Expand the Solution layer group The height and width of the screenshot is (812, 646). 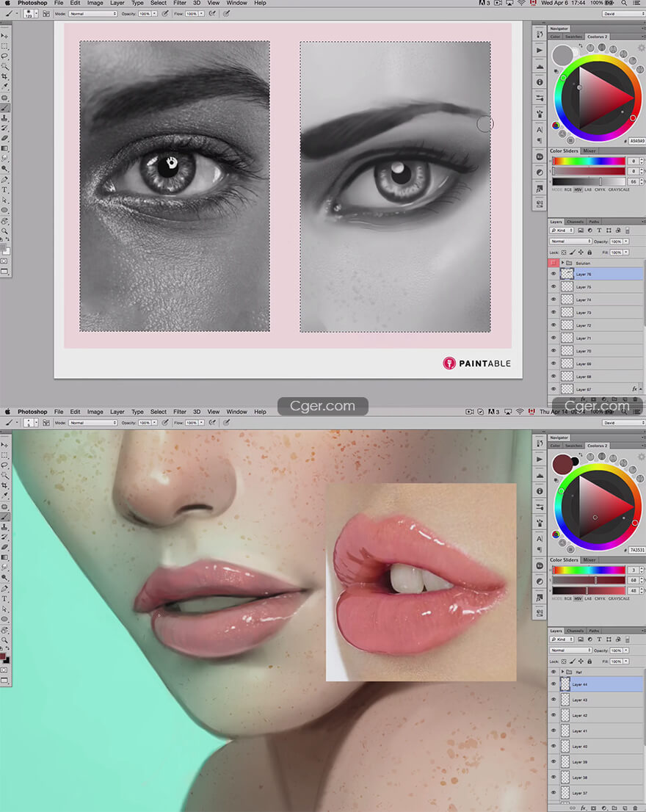click(x=562, y=263)
